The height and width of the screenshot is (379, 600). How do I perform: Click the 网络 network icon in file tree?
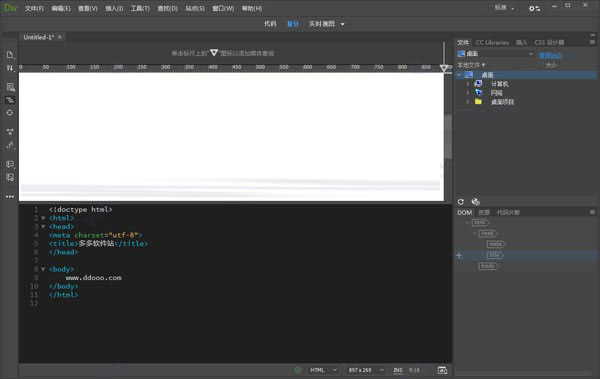tap(478, 93)
